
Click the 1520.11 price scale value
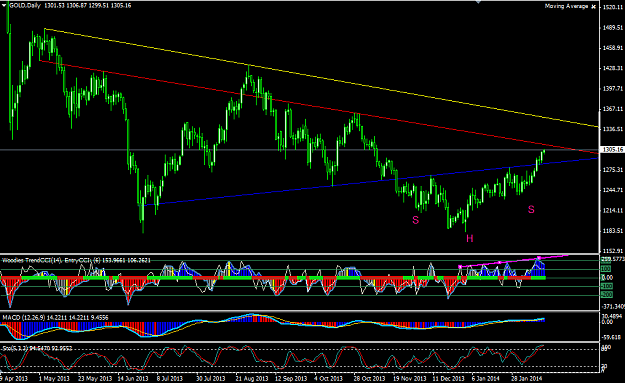tap(613, 7)
